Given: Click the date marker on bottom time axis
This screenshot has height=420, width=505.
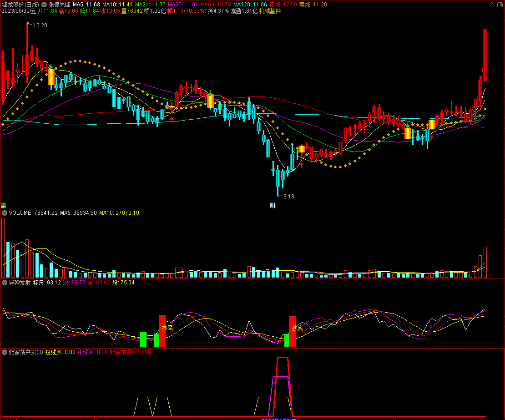Looking at the screenshot, I should (x=278, y=418).
